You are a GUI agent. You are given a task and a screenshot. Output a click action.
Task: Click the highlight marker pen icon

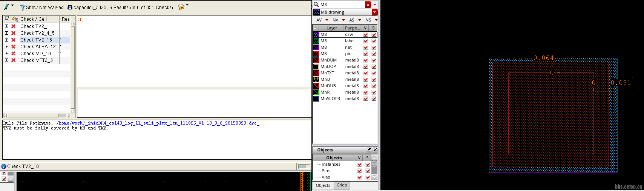pyautogui.click(x=6, y=7)
